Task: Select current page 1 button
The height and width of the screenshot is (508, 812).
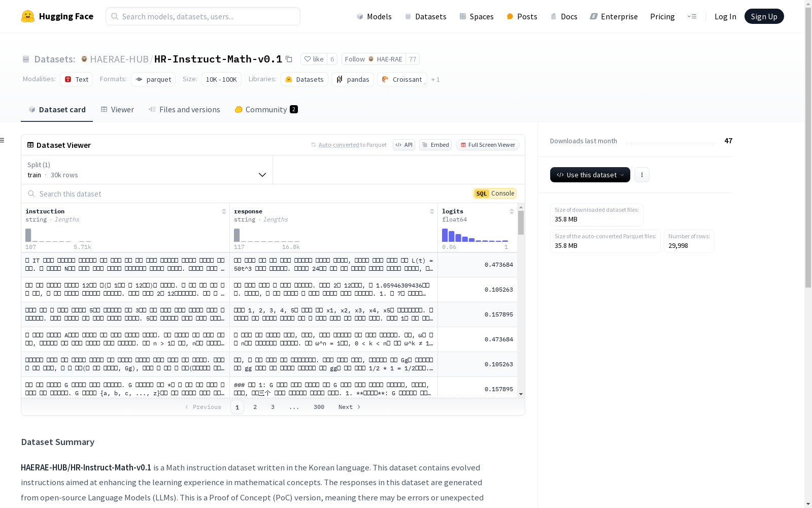Action: pos(237,407)
